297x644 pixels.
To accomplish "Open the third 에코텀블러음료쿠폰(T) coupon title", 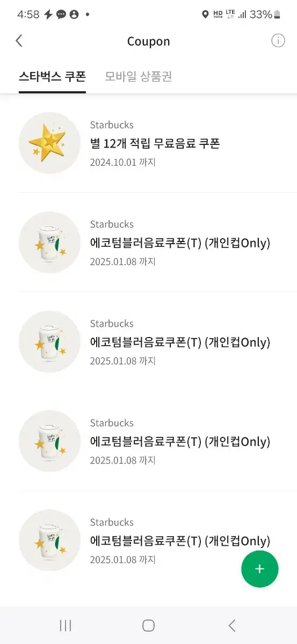I will click(180, 442).
